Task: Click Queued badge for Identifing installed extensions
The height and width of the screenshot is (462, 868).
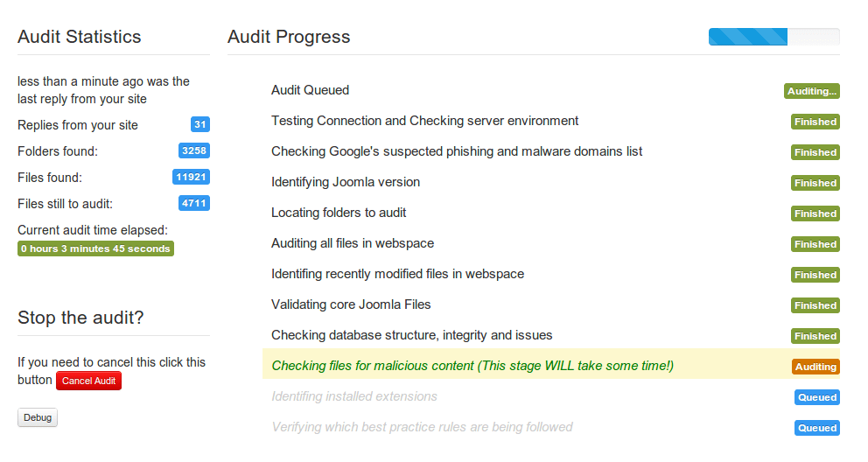Action: coord(816,397)
